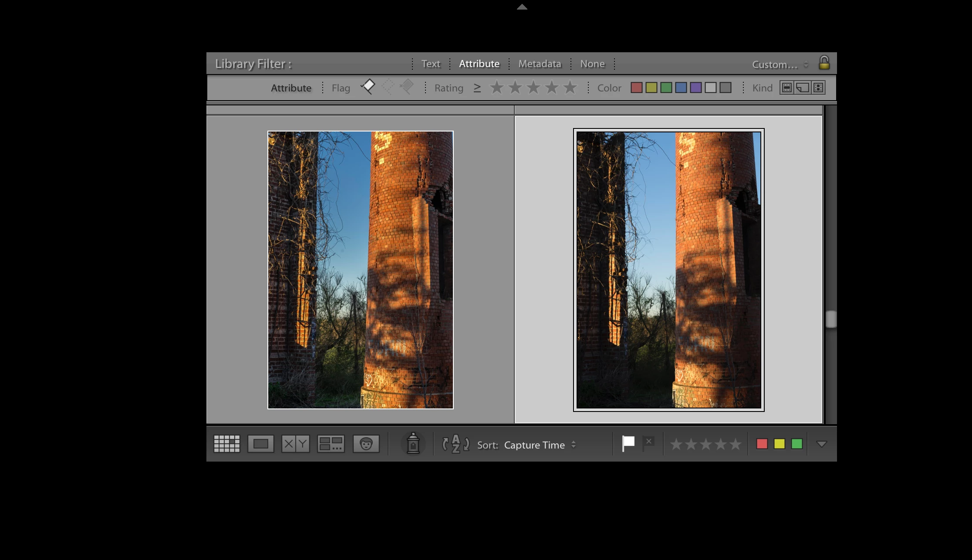Set toolbar rating to one star
Viewport: 972px width, 560px height.
pyautogui.click(x=676, y=444)
